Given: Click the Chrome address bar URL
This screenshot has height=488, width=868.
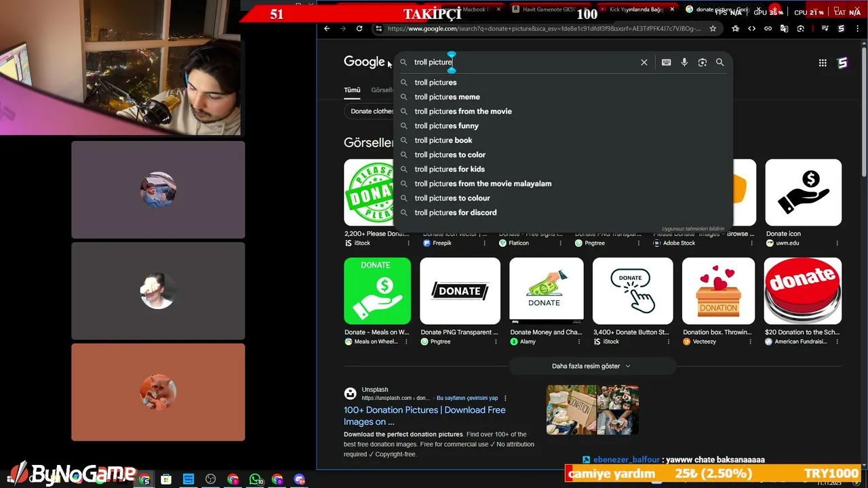Looking at the screenshot, I should [x=545, y=28].
